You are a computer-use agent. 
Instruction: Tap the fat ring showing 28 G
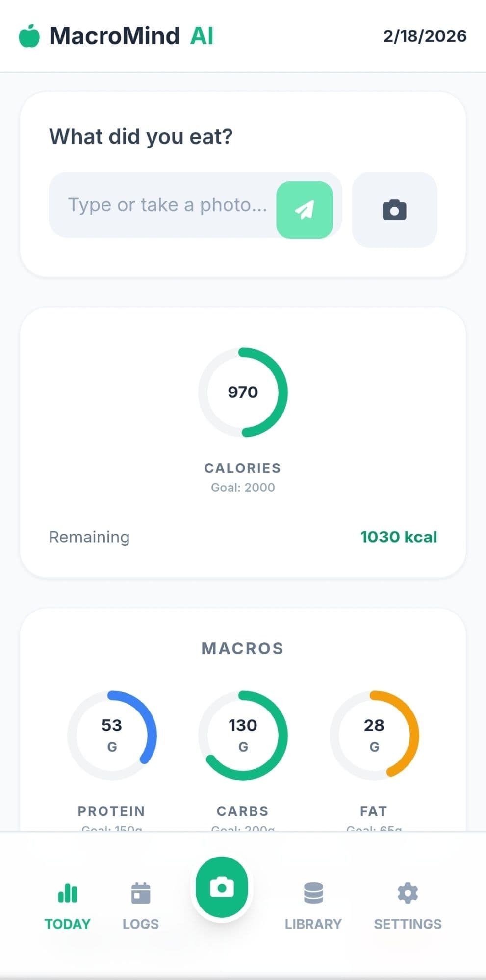(x=374, y=735)
